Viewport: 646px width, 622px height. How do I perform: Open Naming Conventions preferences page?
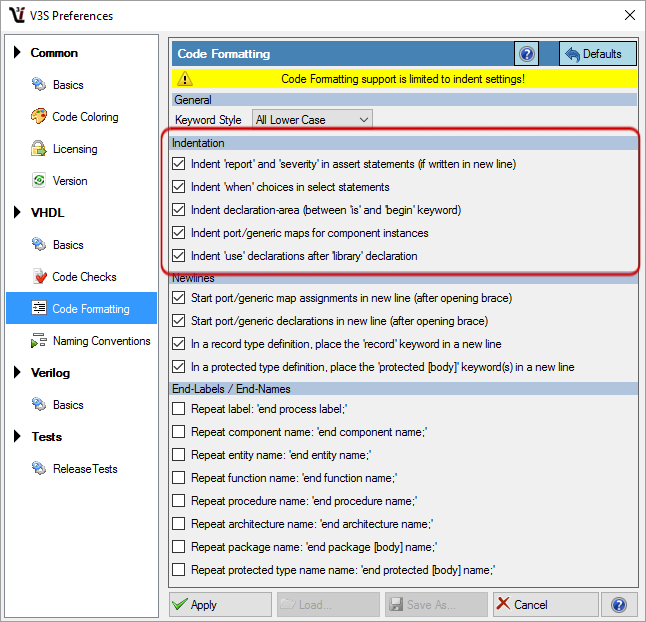[x=82, y=341]
